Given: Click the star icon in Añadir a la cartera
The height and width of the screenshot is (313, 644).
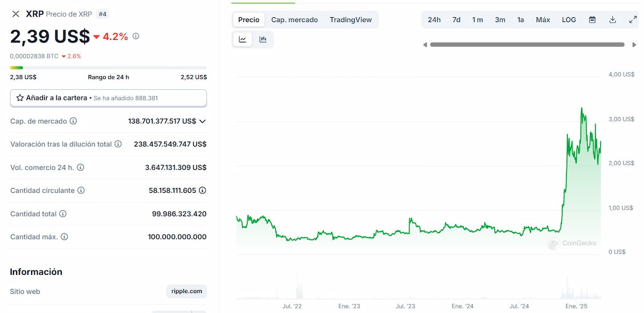Looking at the screenshot, I should (x=20, y=98).
